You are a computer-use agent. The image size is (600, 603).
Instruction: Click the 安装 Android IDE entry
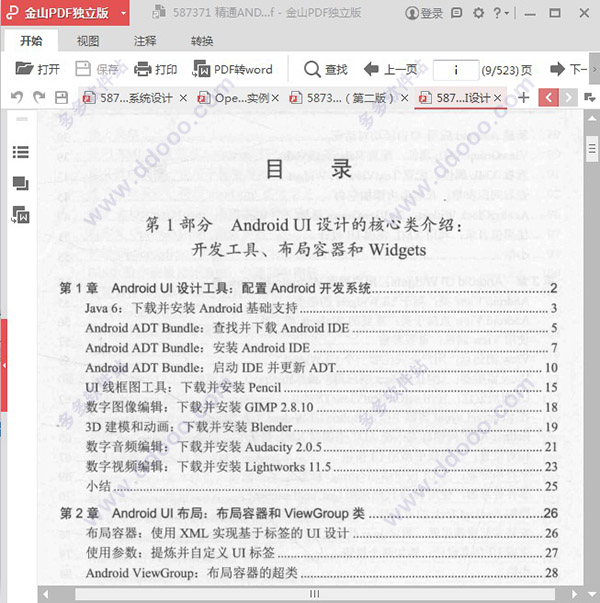pyautogui.click(x=321, y=348)
